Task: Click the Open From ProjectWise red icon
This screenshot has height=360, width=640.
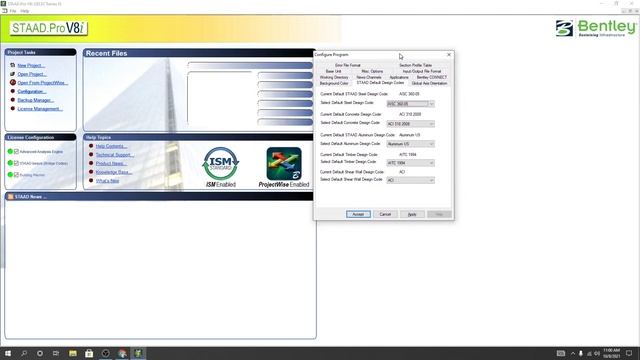Action: click(13, 82)
